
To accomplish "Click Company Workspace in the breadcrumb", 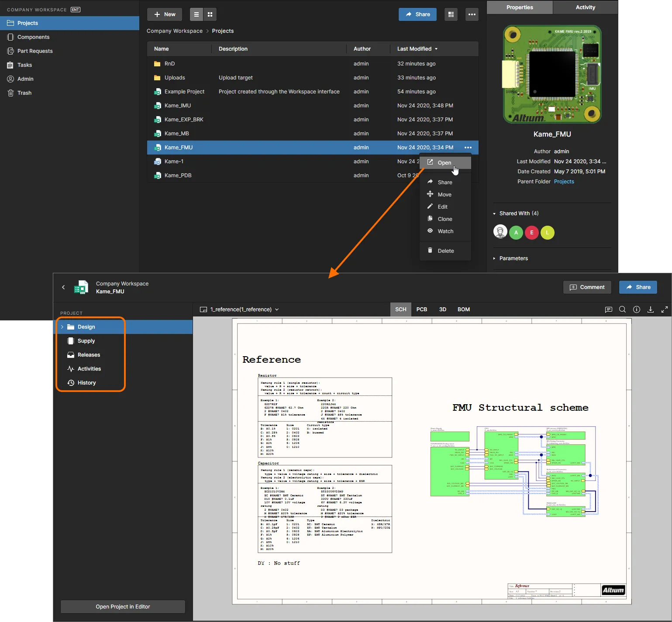I will 175,31.
